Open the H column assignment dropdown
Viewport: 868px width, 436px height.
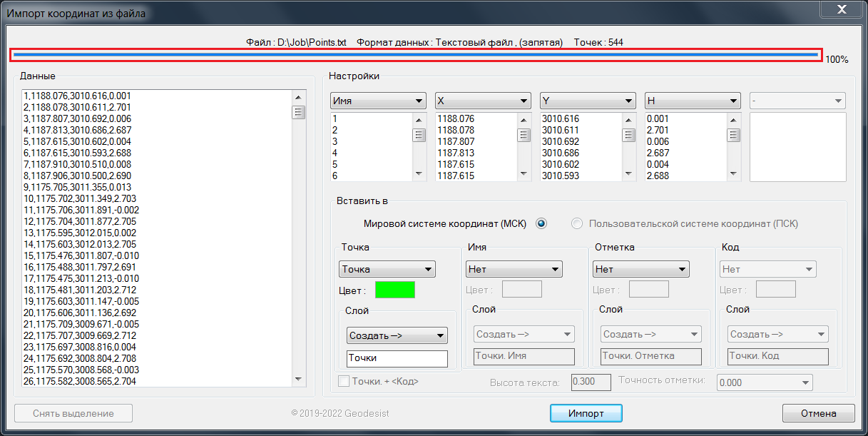(693, 101)
